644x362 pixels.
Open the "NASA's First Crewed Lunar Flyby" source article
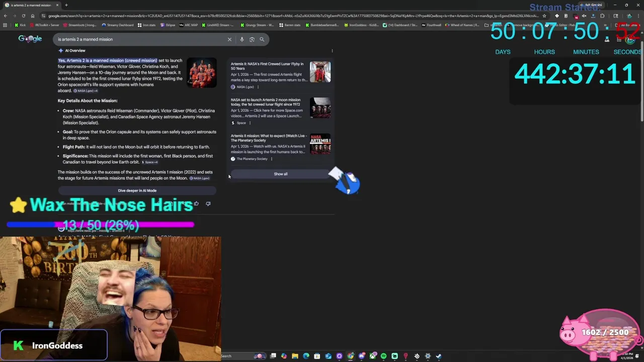267,66
